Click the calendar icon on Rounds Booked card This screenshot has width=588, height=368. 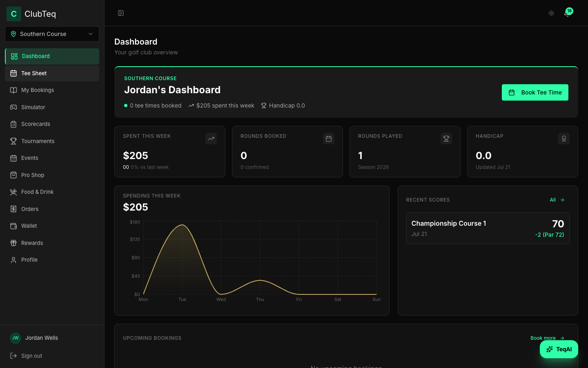click(x=329, y=139)
